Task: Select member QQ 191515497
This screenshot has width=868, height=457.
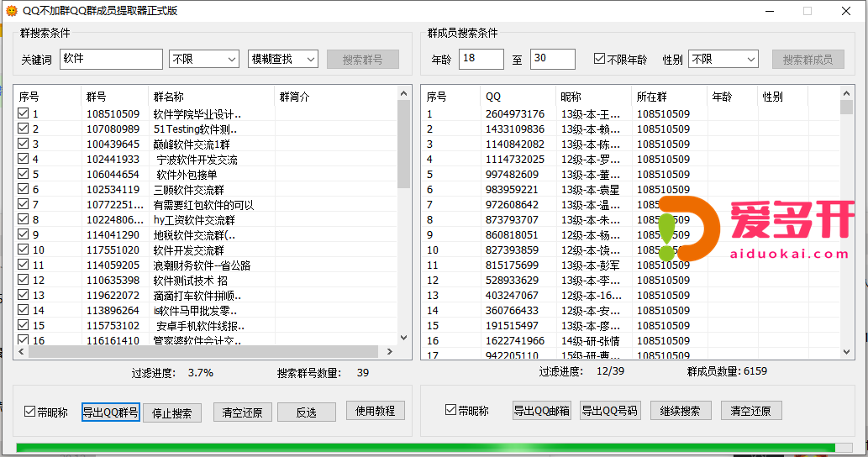Action: point(512,326)
